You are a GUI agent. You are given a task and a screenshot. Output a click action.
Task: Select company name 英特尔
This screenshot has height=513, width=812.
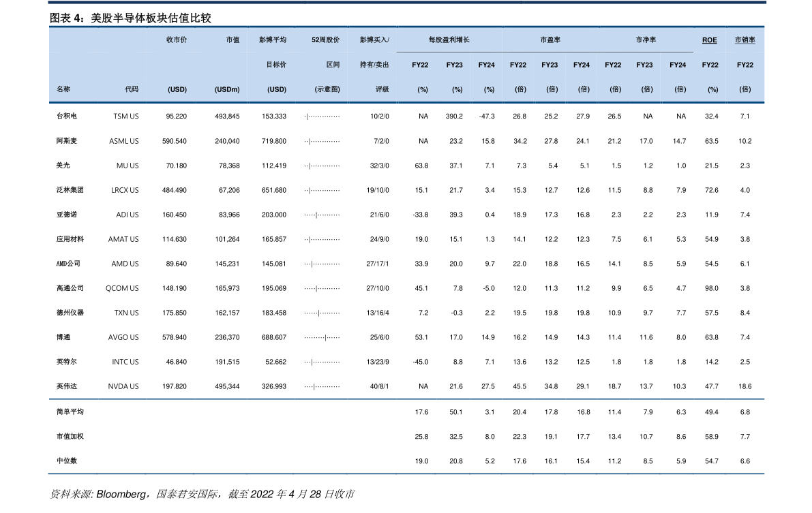point(66,361)
